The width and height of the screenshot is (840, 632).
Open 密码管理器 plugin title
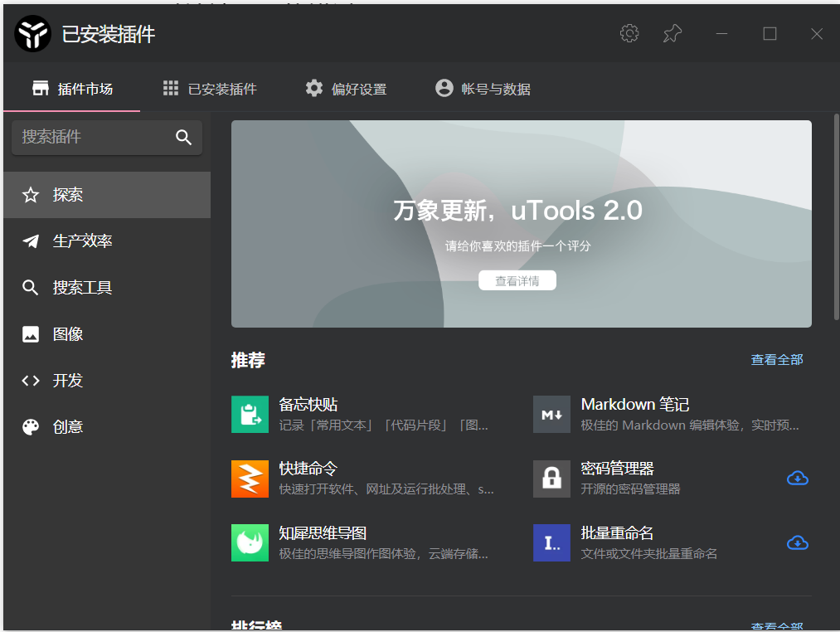617,469
